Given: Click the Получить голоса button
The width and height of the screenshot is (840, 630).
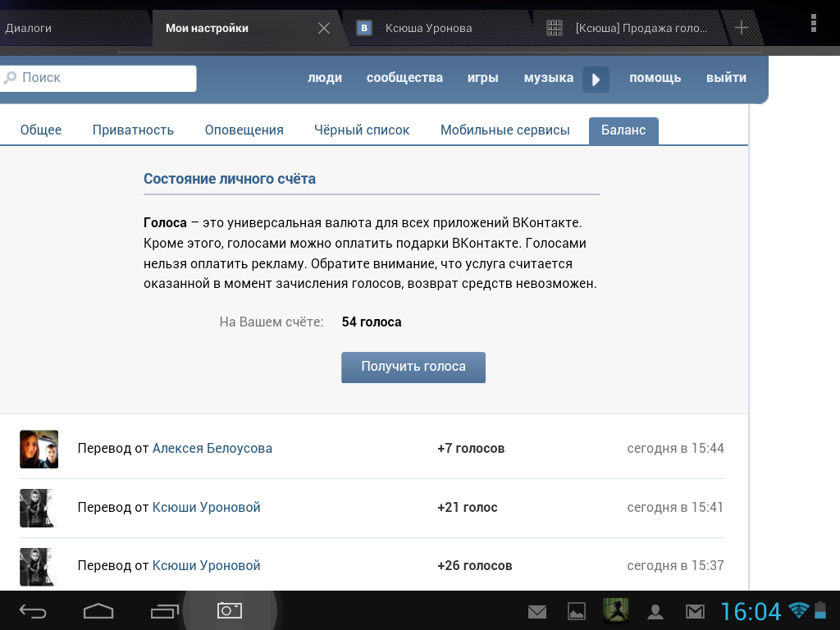Looking at the screenshot, I should point(413,367).
